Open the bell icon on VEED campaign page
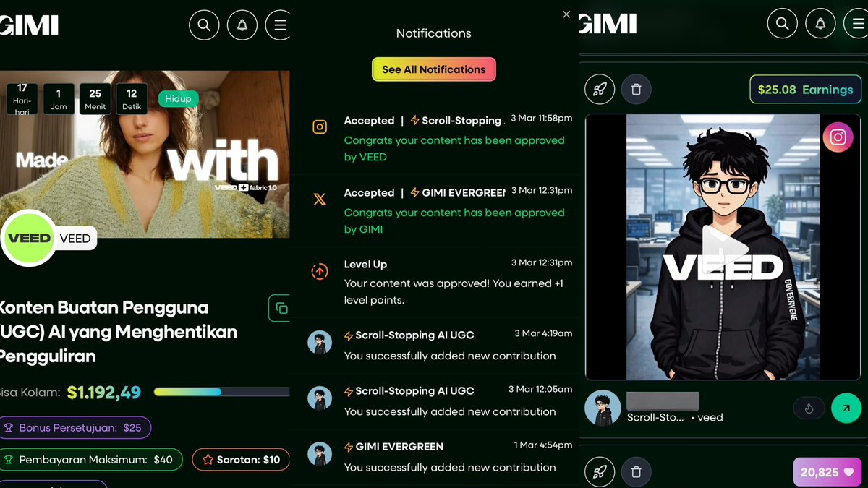This screenshot has width=868, height=488. (x=242, y=25)
